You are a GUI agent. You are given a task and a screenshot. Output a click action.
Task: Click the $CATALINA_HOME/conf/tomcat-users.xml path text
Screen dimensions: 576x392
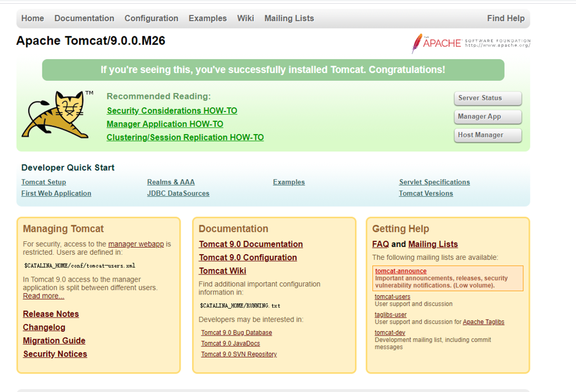[80, 266]
